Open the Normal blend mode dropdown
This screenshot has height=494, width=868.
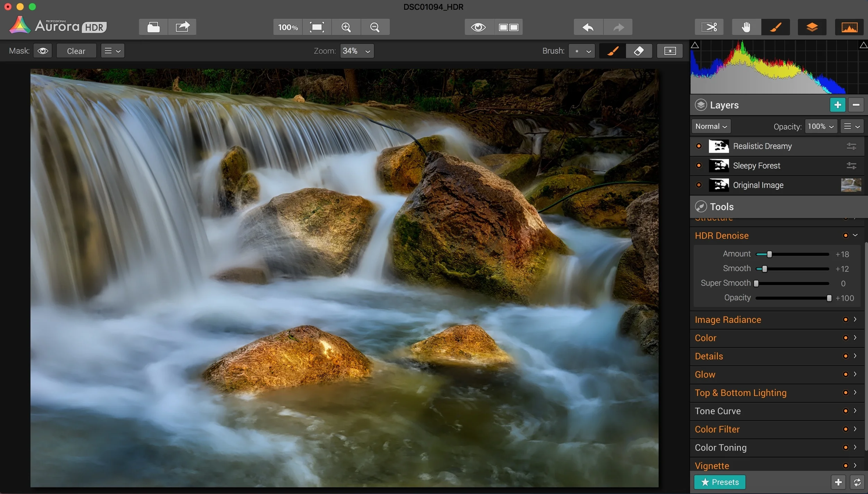[x=711, y=127]
